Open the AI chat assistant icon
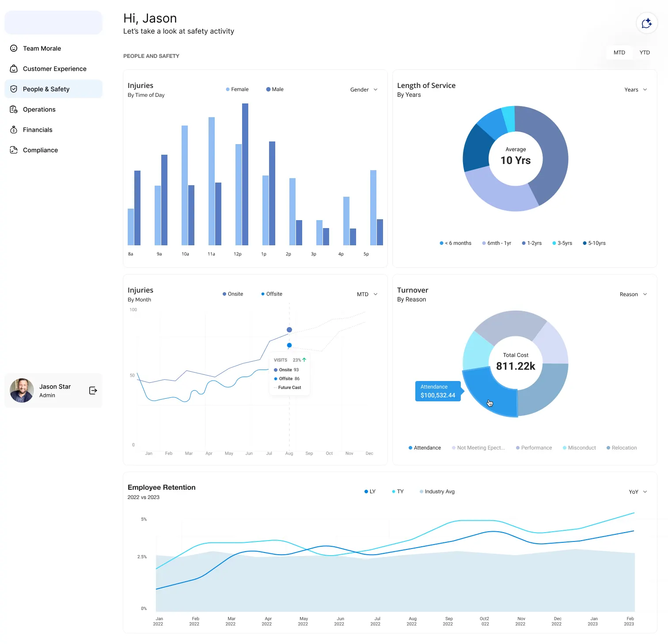Viewport: 668px width, 644px height. click(646, 23)
